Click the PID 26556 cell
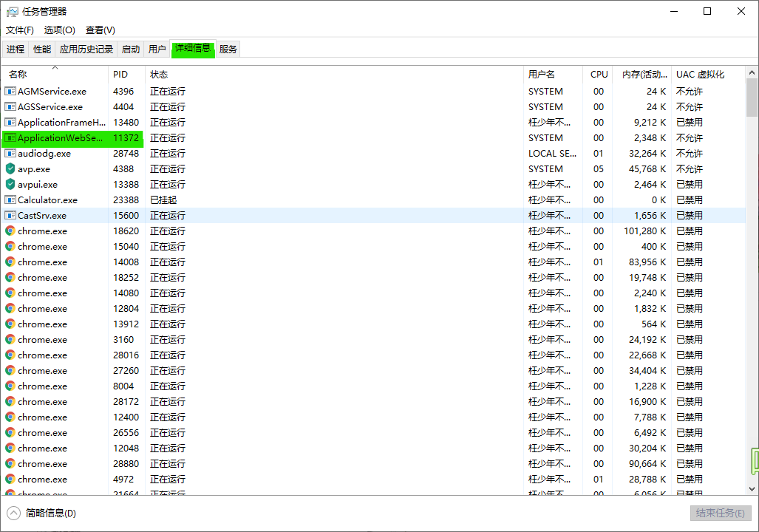 [x=126, y=433]
